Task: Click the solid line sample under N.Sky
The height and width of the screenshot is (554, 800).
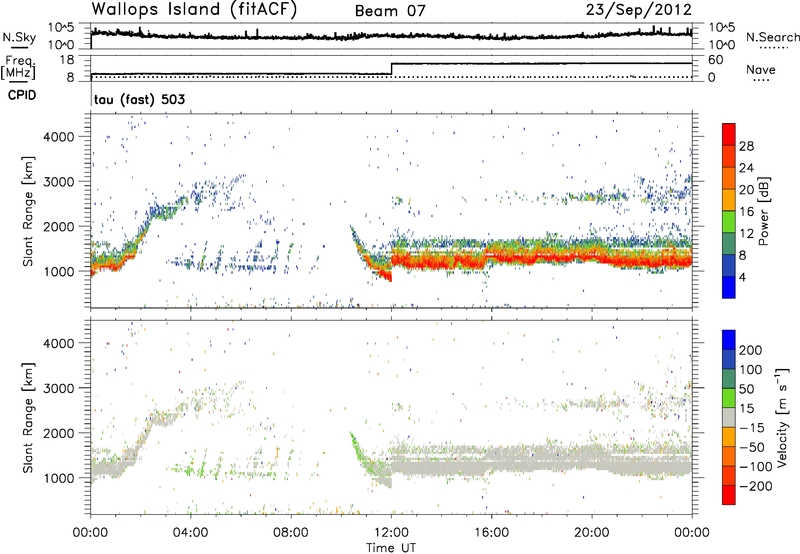Action: pyautogui.click(x=19, y=47)
